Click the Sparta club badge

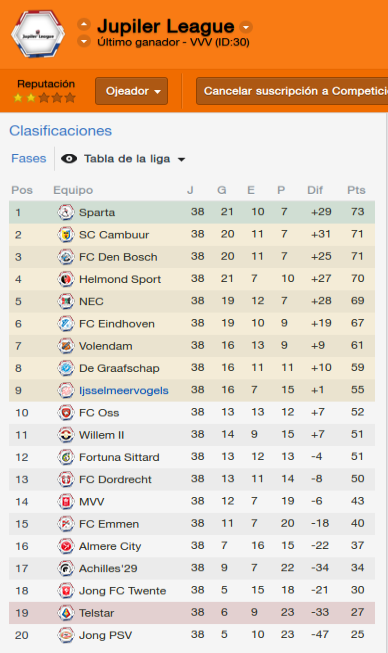66,212
